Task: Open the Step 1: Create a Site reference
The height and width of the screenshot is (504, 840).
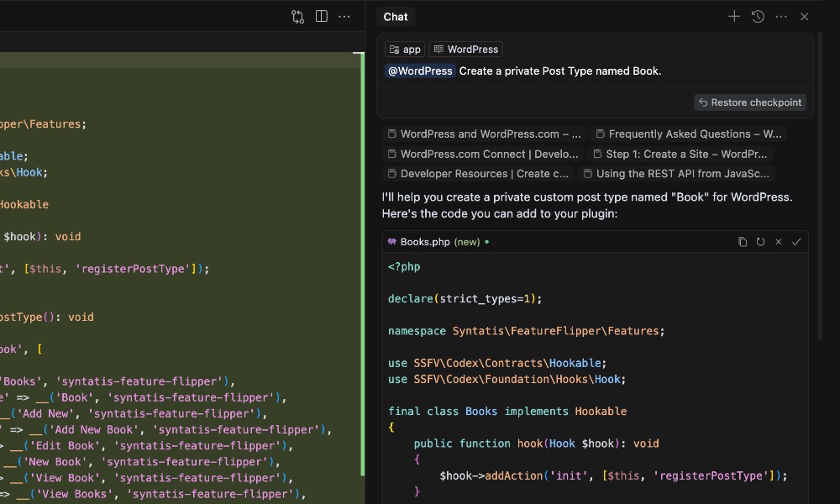Action: coord(680,154)
